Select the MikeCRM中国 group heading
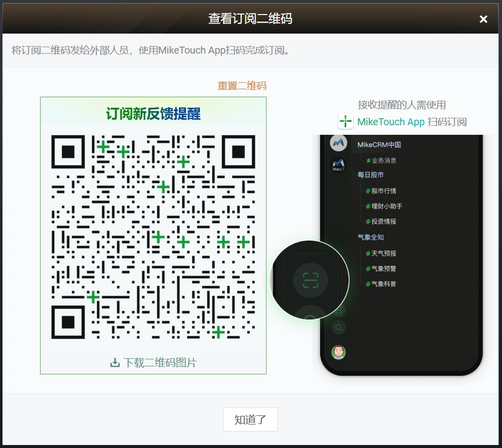The height and width of the screenshot is (448, 502). 379,145
